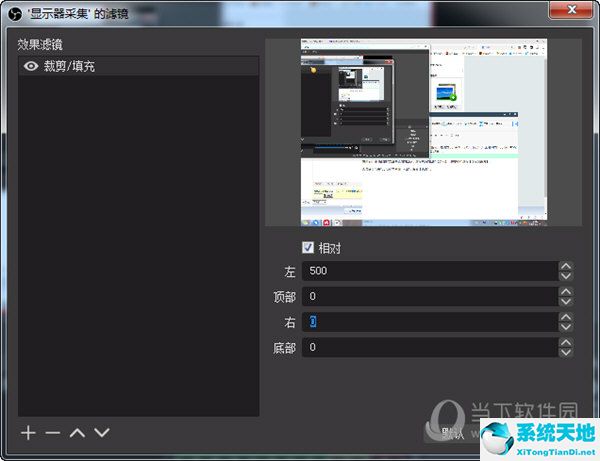Move filter up with up arrow icon
600x461 pixels.
(x=76, y=433)
